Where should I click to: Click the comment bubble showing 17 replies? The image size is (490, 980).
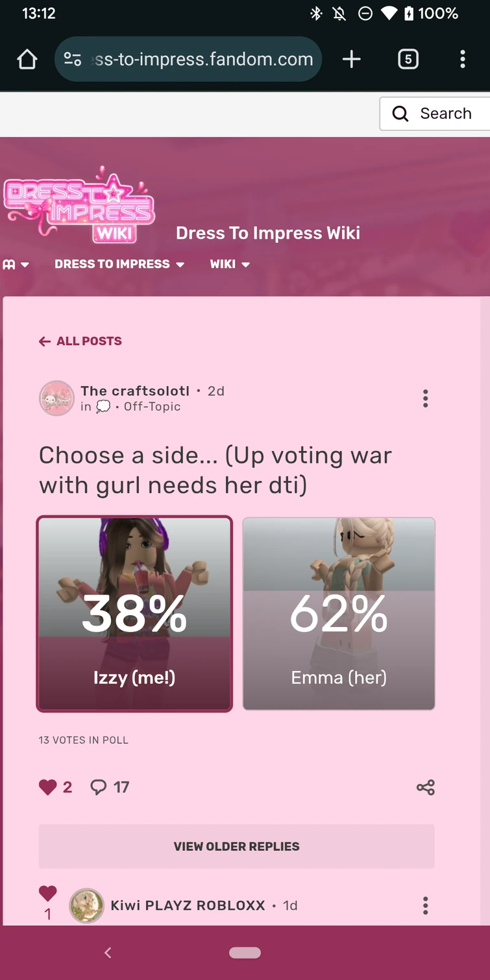109,787
